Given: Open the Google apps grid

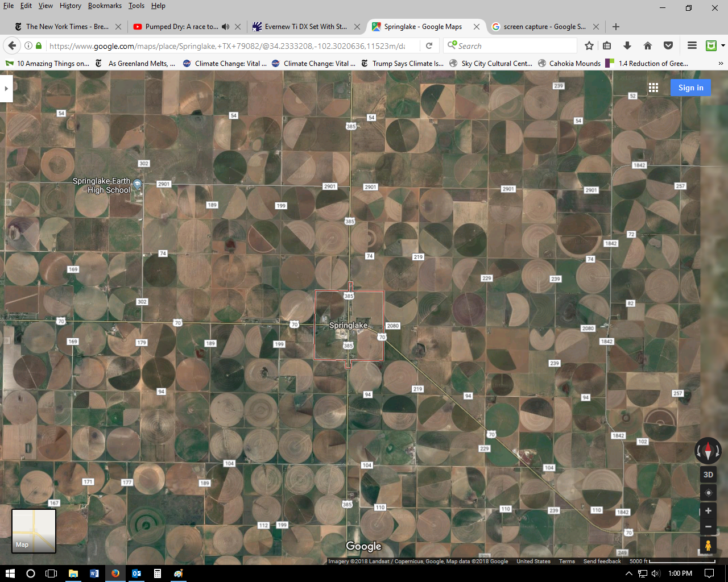Looking at the screenshot, I should click(x=653, y=88).
